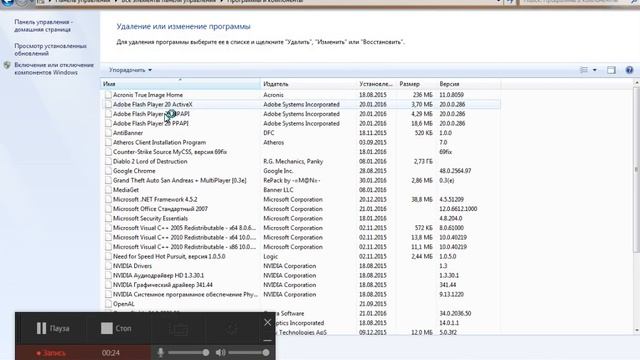Adjust the microphone volume slider
Viewport: 640px width, 360px height.
(x=188, y=352)
